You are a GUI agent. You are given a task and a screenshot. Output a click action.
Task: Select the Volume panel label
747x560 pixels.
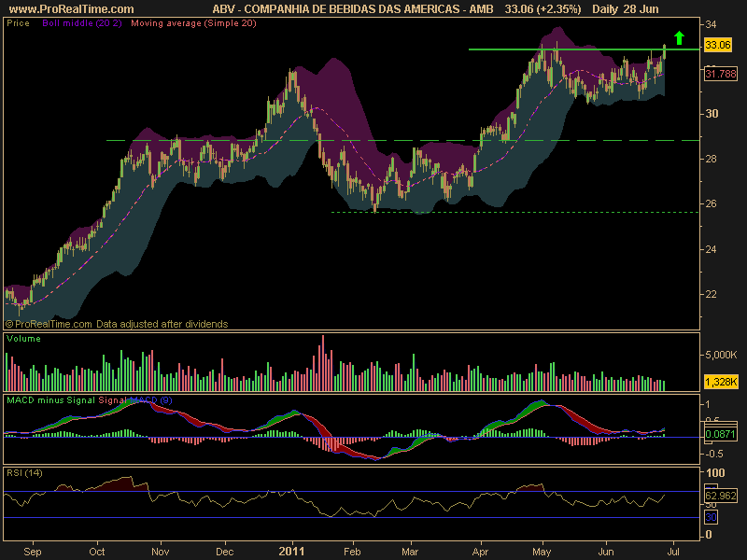(x=23, y=339)
